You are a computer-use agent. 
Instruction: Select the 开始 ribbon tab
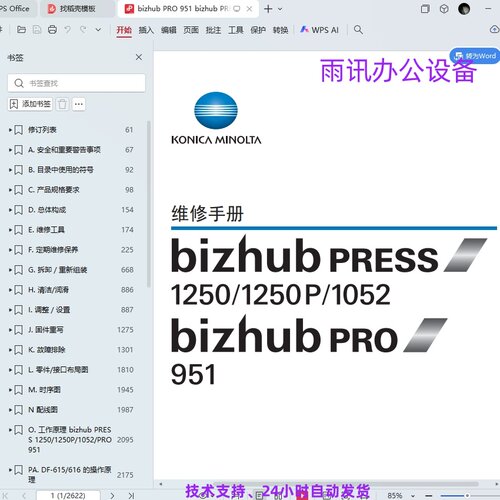point(124,30)
